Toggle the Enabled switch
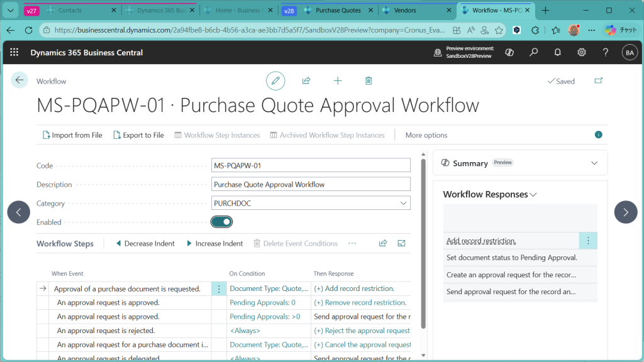Viewport: 644px width, 362px height. click(x=222, y=222)
